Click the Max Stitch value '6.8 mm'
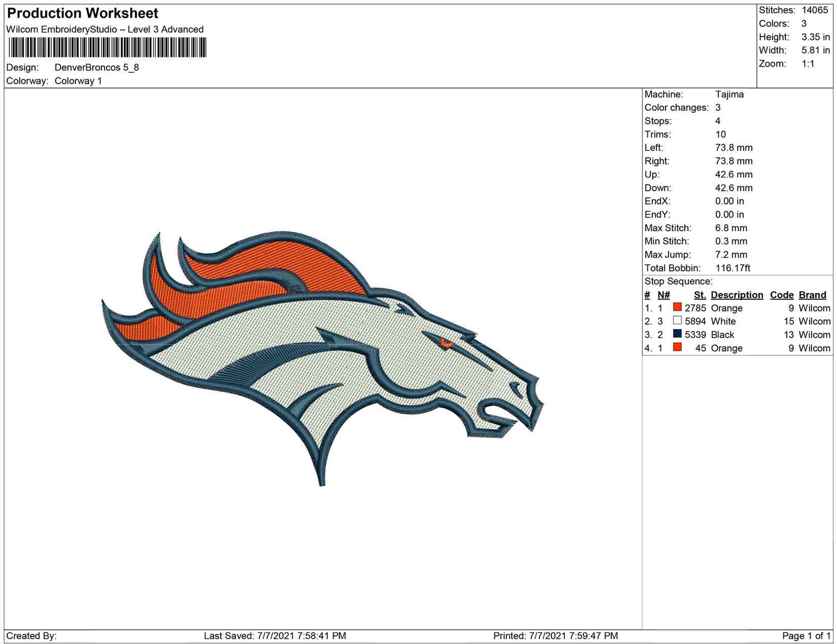This screenshot has width=837, height=644. click(731, 228)
